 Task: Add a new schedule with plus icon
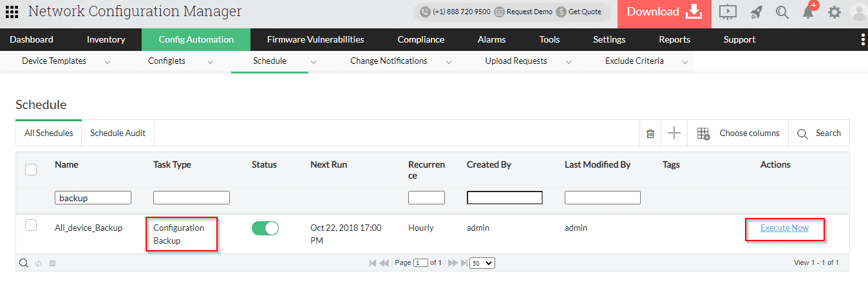674,133
